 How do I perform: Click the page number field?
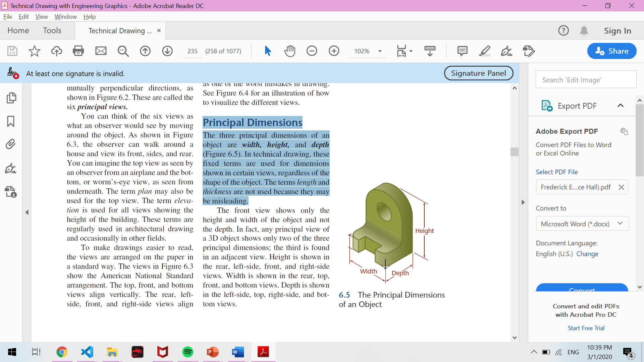[192, 51]
